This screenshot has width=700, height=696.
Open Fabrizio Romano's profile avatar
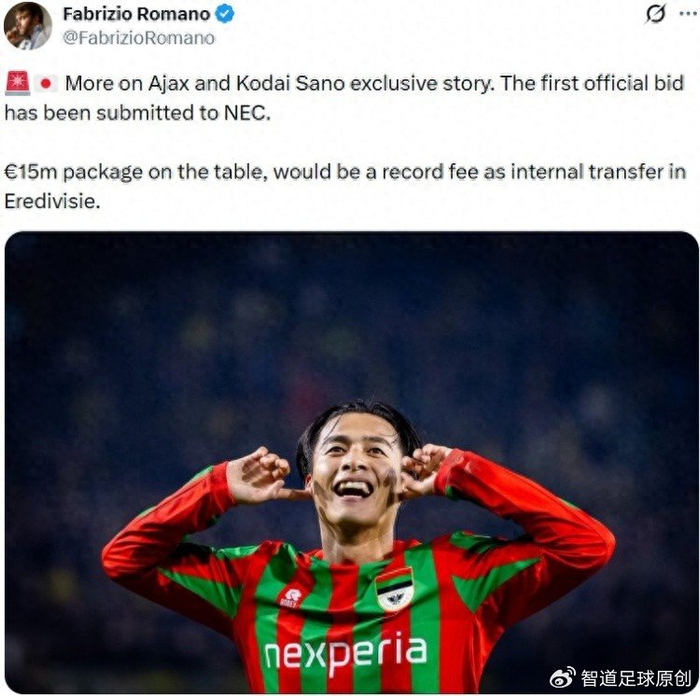pos(28,25)
